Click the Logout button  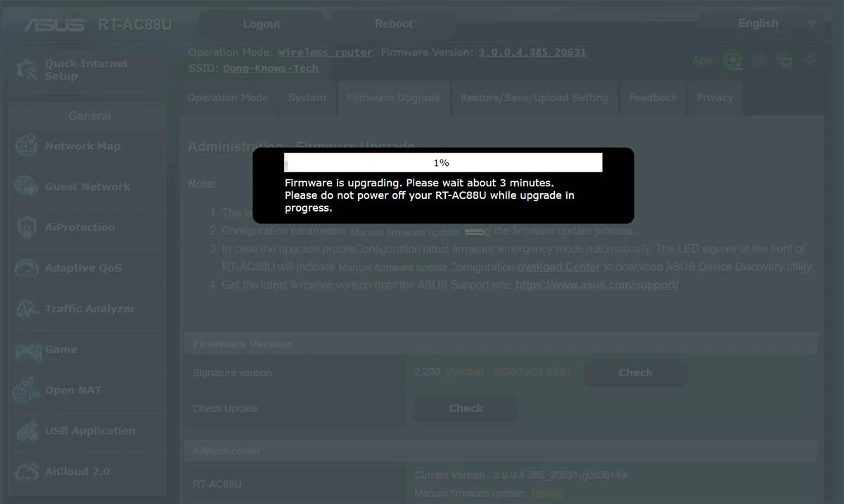tap(262, 24)
